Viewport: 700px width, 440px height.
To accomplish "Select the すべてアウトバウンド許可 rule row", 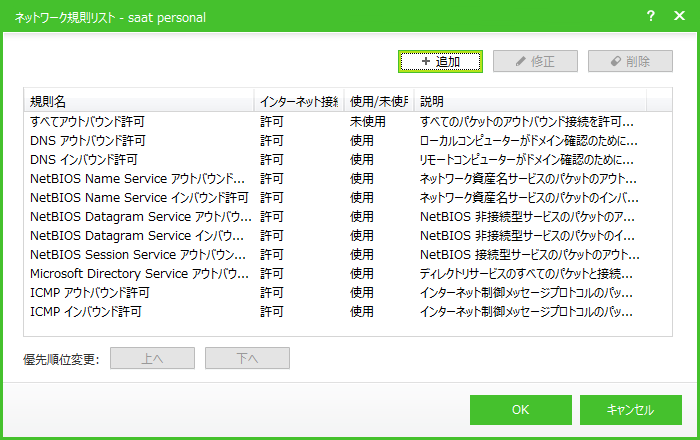I will 348,121.
